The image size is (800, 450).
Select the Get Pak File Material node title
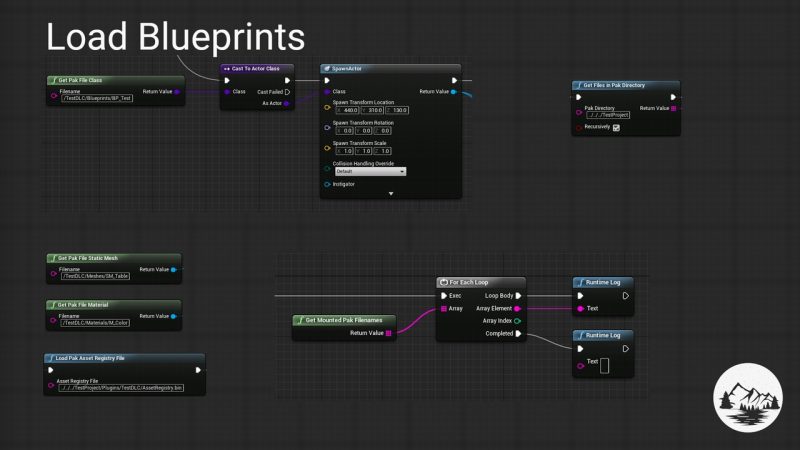83,305
